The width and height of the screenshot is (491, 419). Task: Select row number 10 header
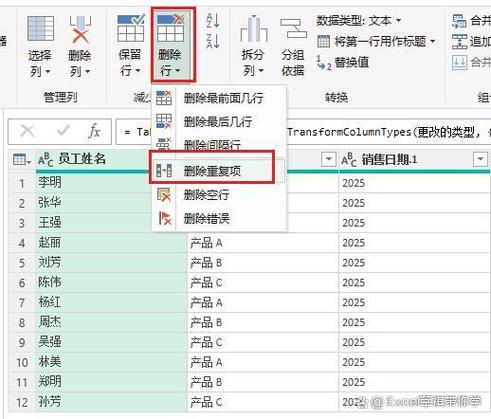coord(22,362)
